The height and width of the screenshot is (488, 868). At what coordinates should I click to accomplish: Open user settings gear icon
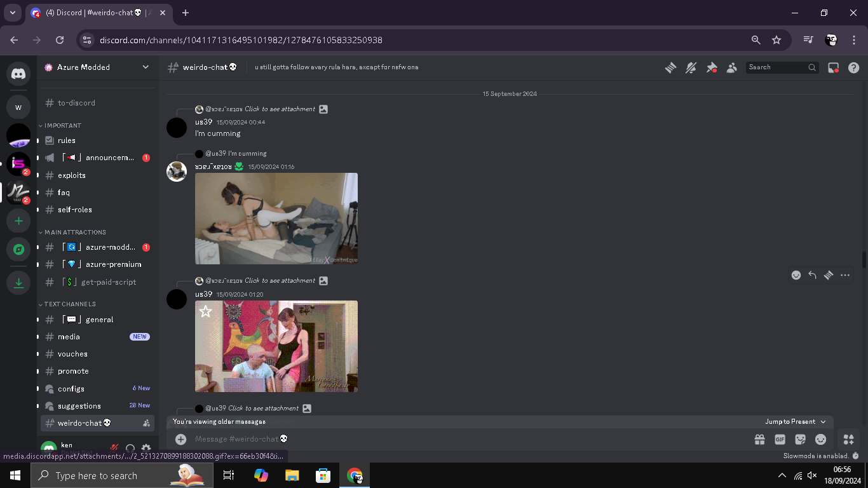pyautogui.click(x=146, y=449)
